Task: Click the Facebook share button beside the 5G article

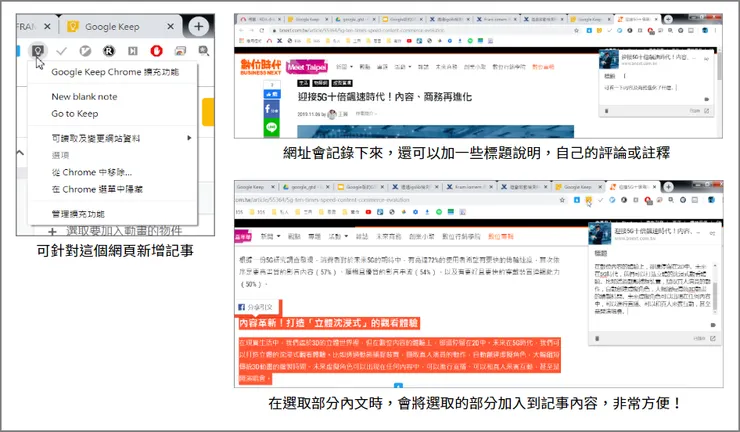Action: (x=271, y=109)
